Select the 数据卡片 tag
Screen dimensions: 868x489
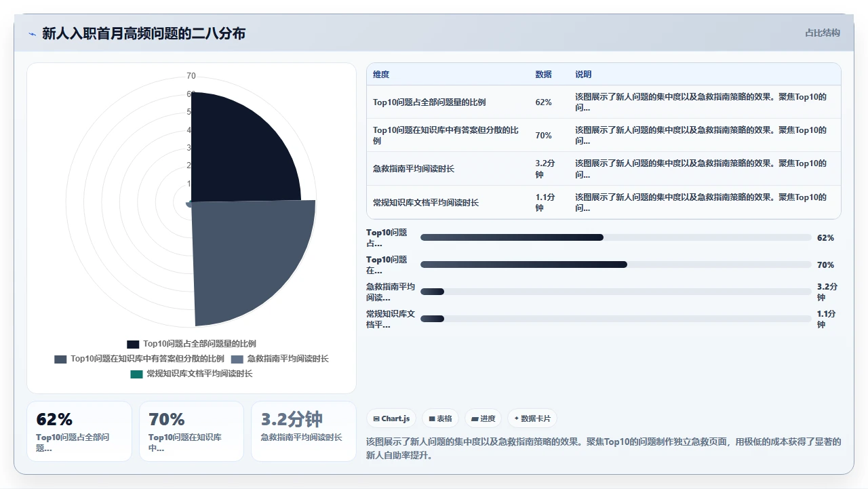[532, 418]
